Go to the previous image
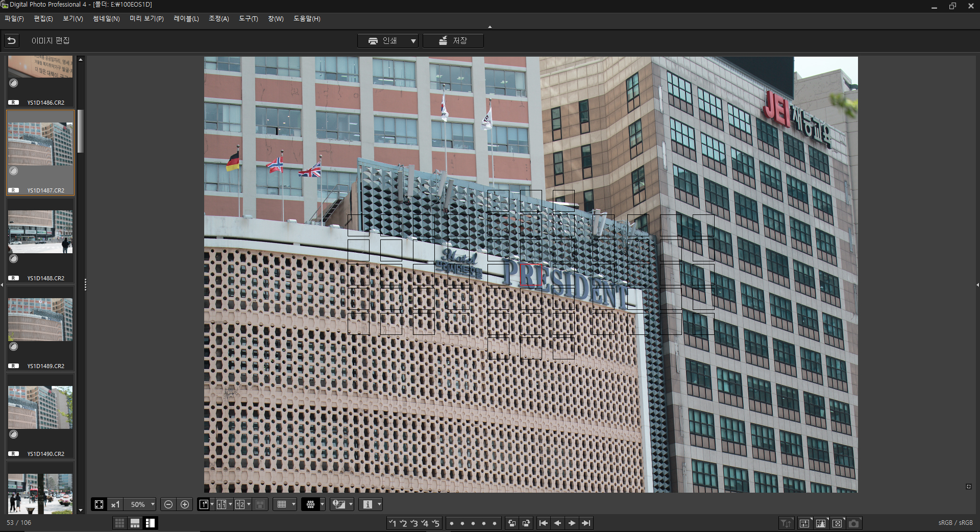The width and height of the screenshot is (980, 532). (x=558, y=523)
